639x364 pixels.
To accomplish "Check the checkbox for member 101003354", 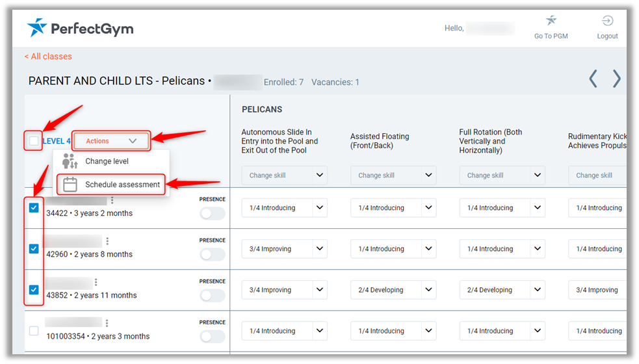I will (x=34, y=331).
